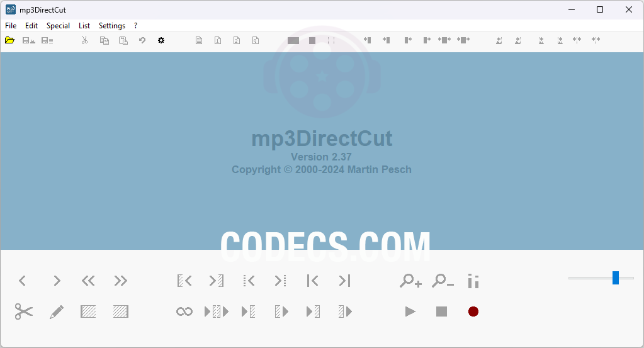
Task: Click play icon with hatched block between two arrows
Action: [217, 312]
